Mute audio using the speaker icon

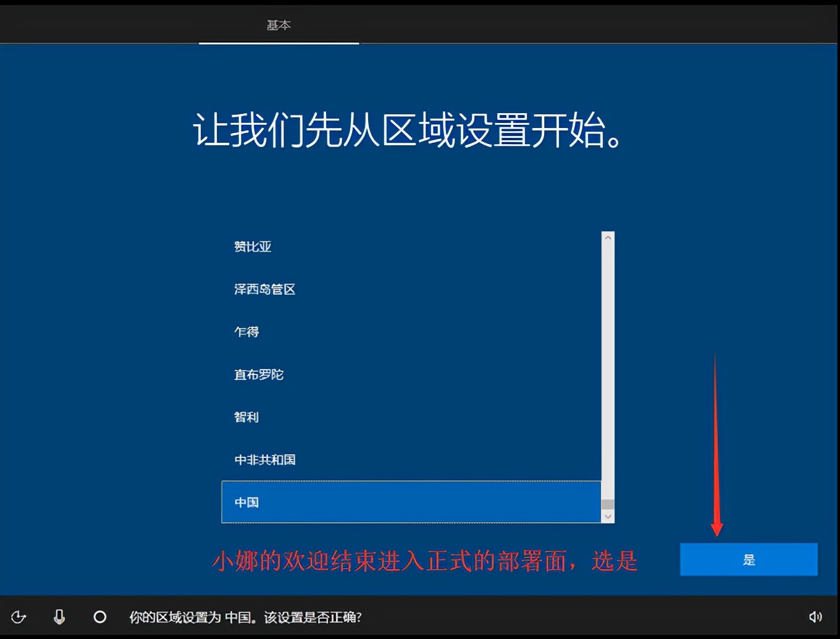815,616
